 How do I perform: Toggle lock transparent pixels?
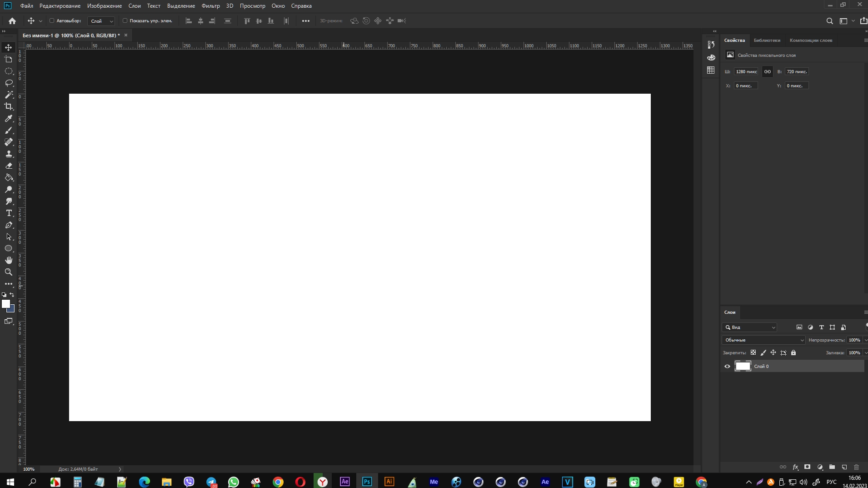point(753,353)
